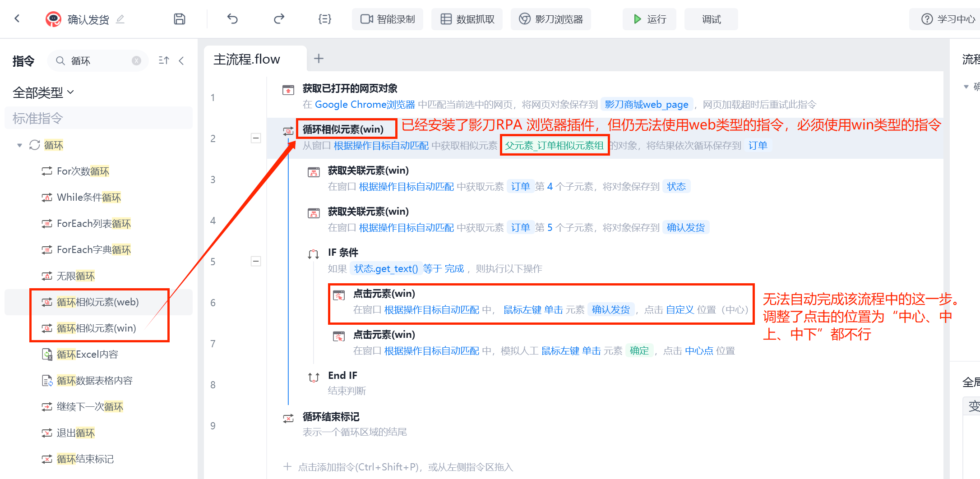Click the 循环结束标记 step icon in flow
Image resolution: width=980 pixels, height=479 pixels.
click(x=288, y=418)
